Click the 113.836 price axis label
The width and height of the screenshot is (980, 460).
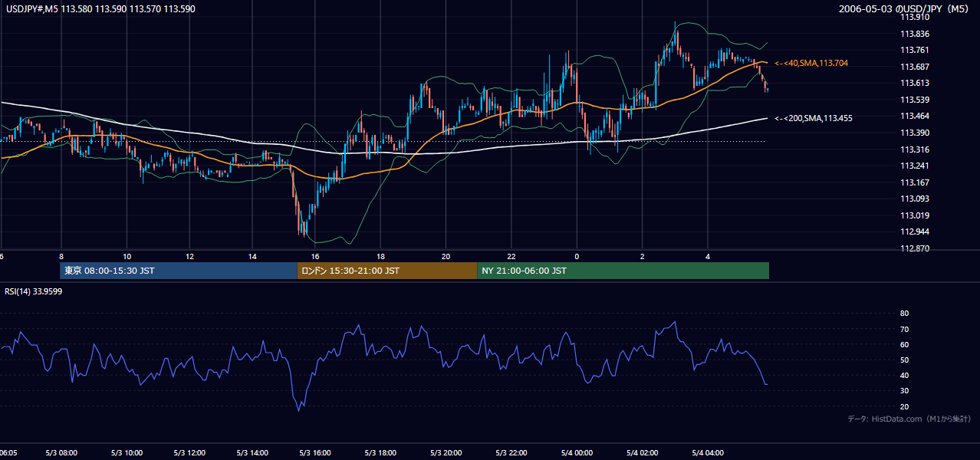point(915,34)
